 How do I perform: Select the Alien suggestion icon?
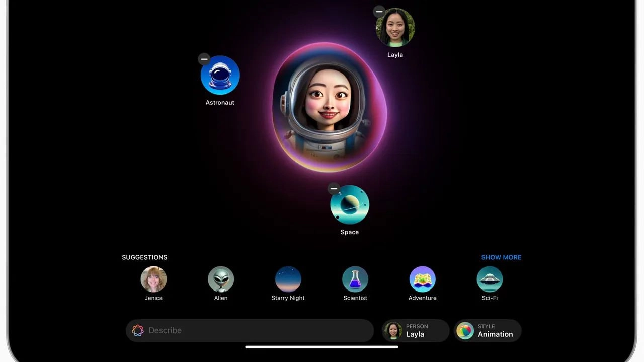221,279
